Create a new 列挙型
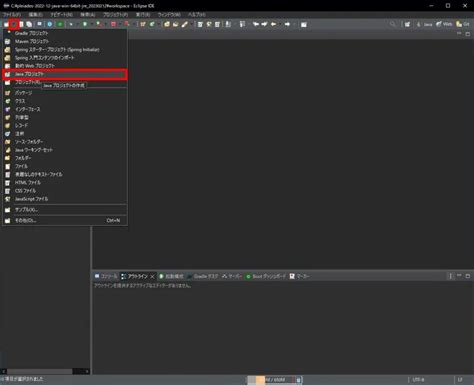This screenshot has width=474, height=385. (x=65, y=117)
